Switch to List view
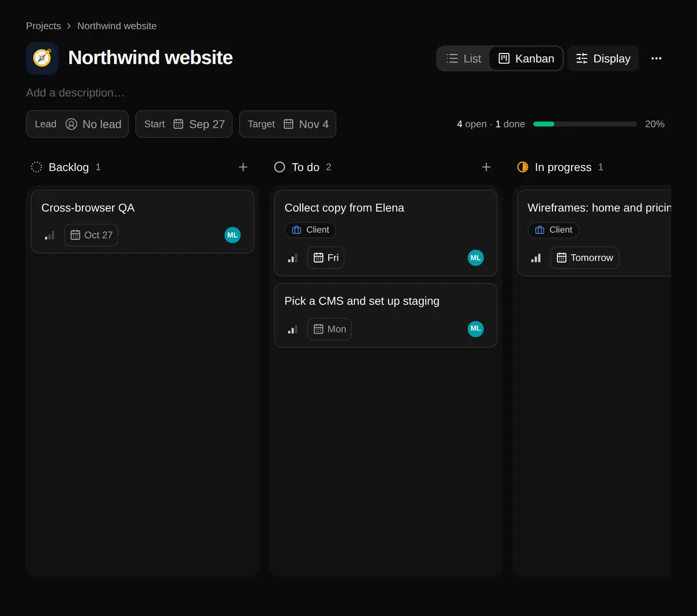697x616 pixels. [x=464, y=59]
